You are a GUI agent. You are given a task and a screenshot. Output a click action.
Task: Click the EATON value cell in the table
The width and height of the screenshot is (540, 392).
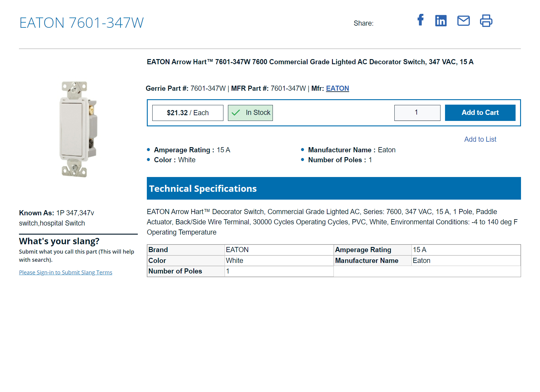point(279,250)
